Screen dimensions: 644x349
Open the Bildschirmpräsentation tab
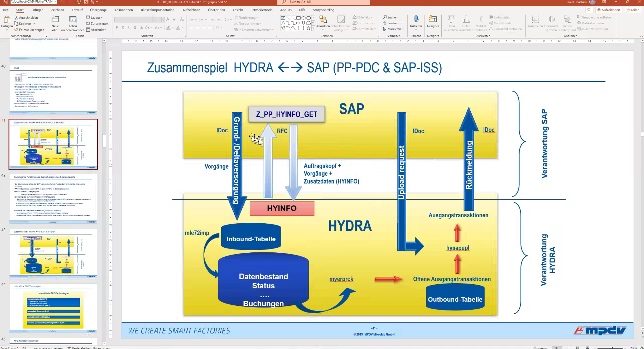pyautogui.click(x=158, y=10)
